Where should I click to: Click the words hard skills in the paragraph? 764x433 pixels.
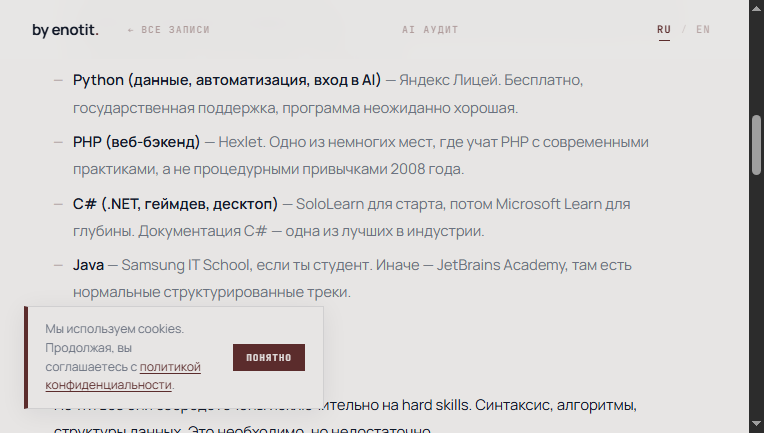435,405
